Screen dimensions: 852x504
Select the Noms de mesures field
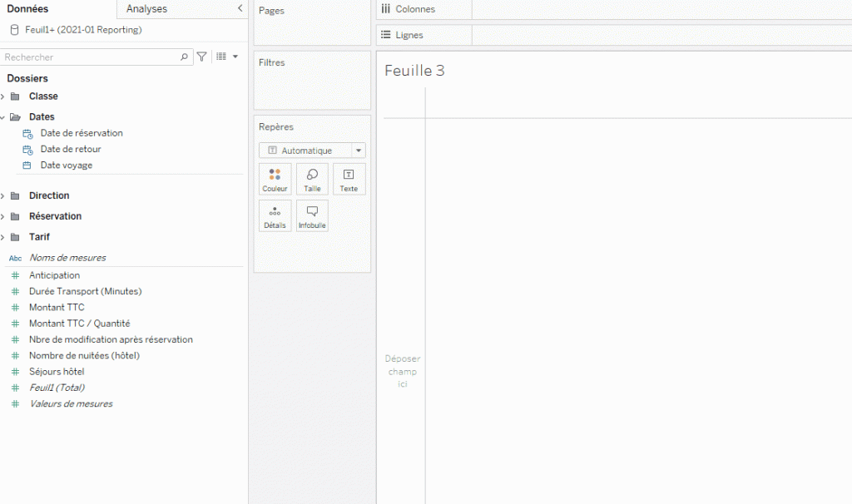tap(67, 258)
